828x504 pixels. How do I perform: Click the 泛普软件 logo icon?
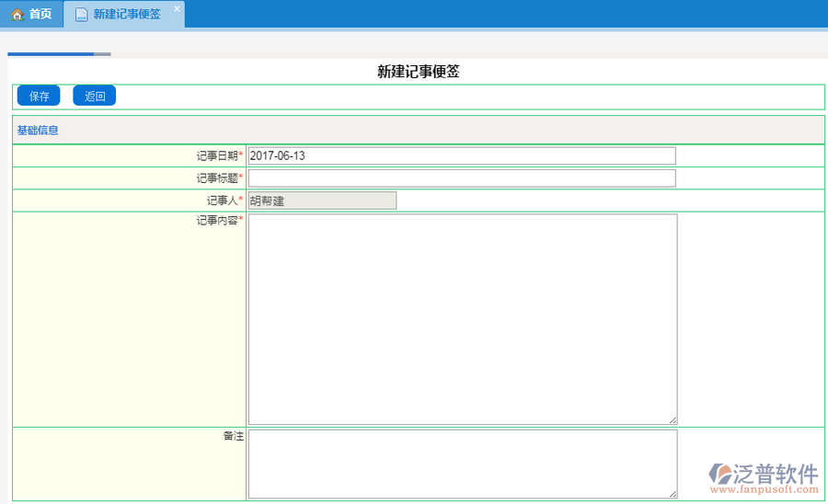pos(719,473)
